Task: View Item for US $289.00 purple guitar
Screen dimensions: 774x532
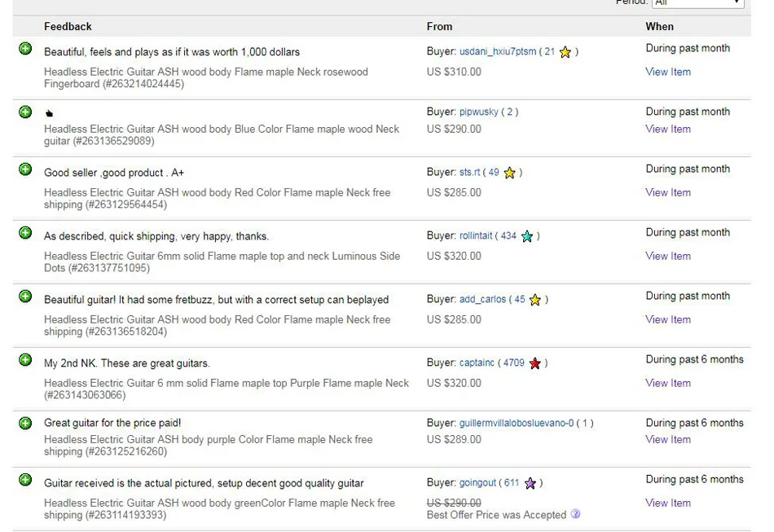Action: point(668,440)
